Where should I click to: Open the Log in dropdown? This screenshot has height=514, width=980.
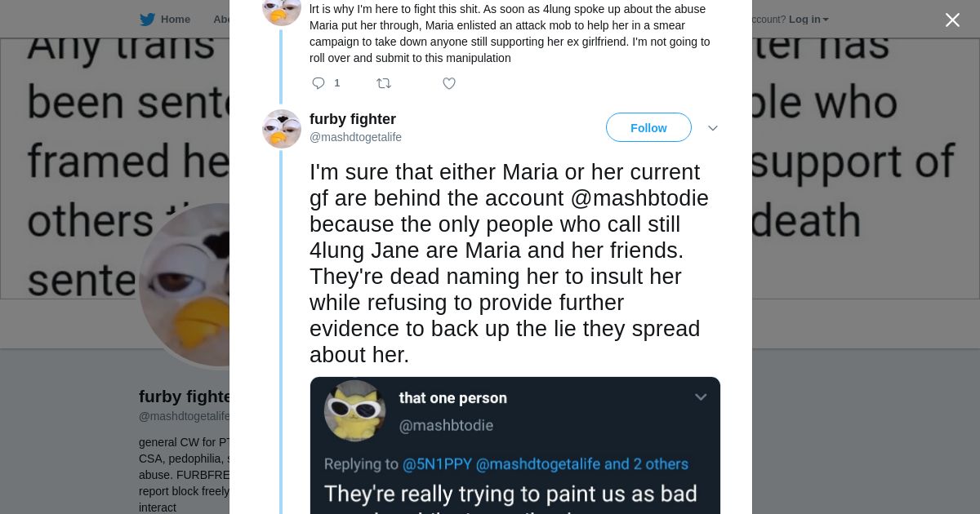[808, 20]
